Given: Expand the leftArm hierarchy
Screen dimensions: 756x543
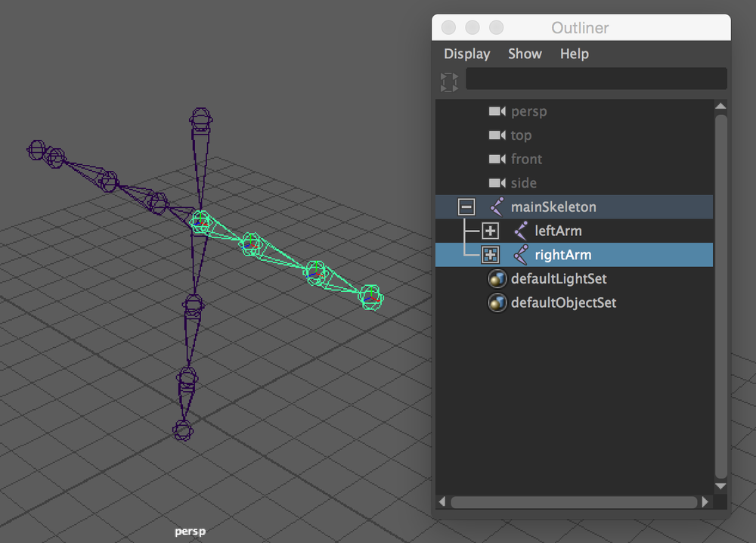Looking at the screenshot, I should pos(490,231).
